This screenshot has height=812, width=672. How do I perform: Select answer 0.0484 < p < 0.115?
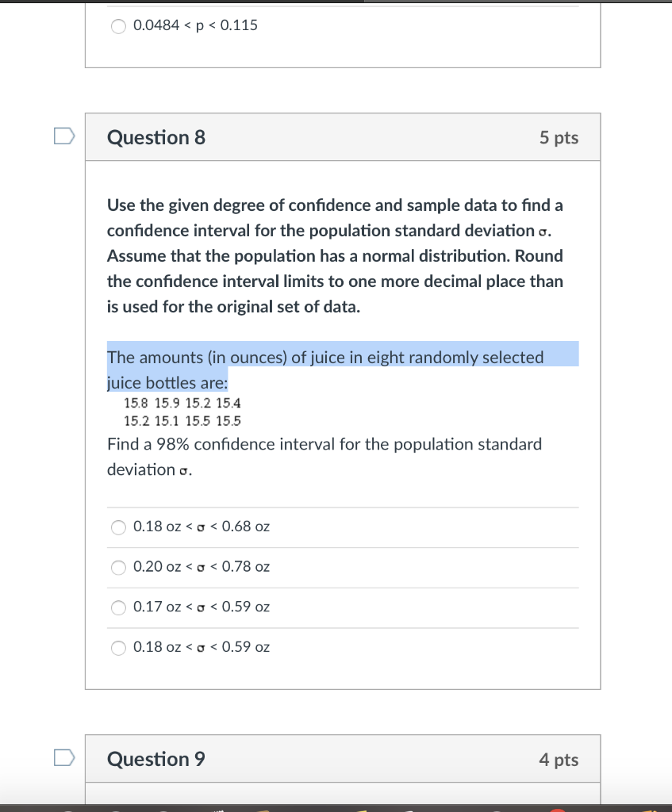coord(119,26)
